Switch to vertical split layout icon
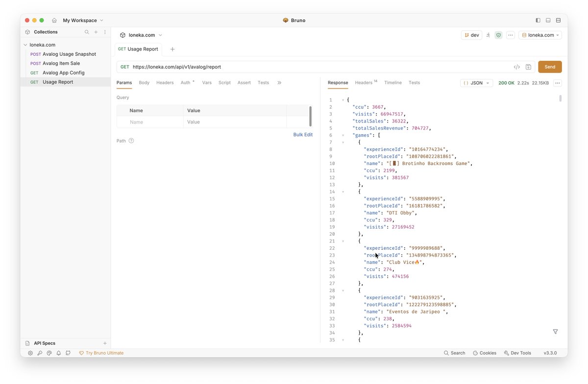The image size is (588, 384). tap(558, 21)
